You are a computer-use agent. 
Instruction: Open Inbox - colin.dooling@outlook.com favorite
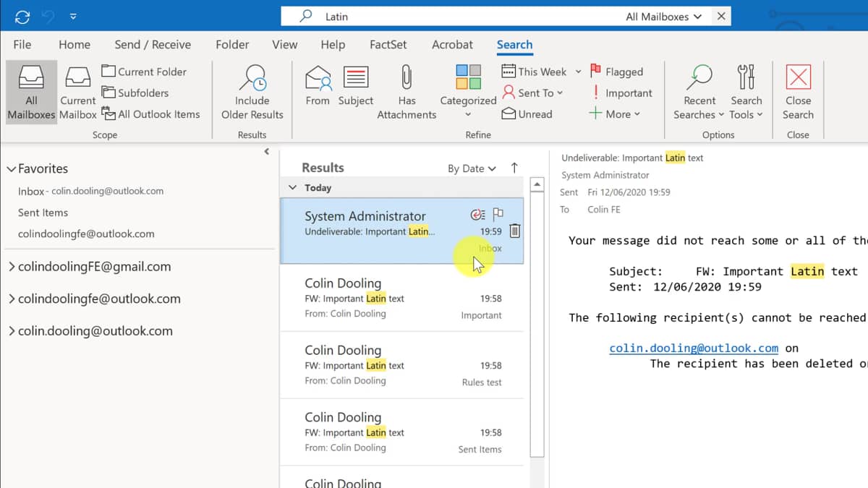coord(90,192)
